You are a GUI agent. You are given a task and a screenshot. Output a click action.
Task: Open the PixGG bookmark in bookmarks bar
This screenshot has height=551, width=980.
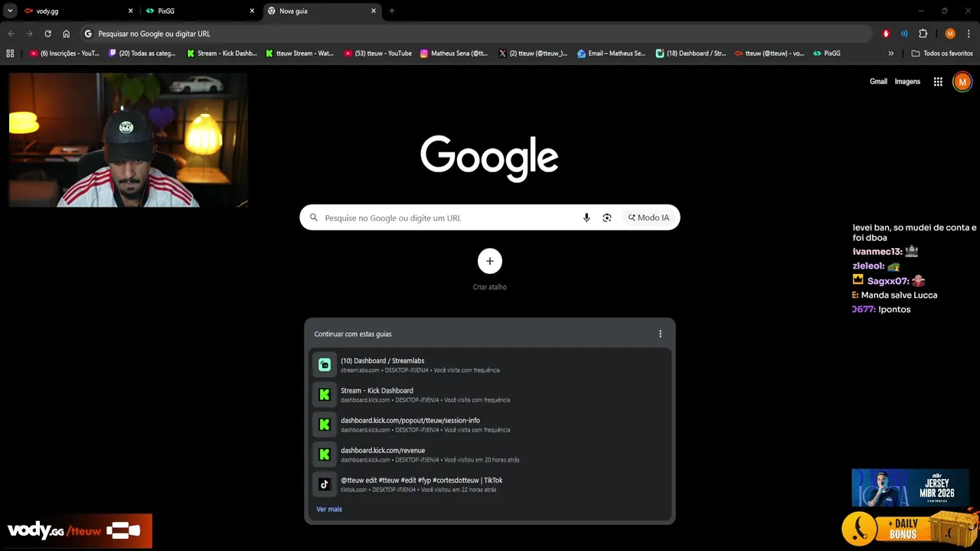(x=827, y=54)
